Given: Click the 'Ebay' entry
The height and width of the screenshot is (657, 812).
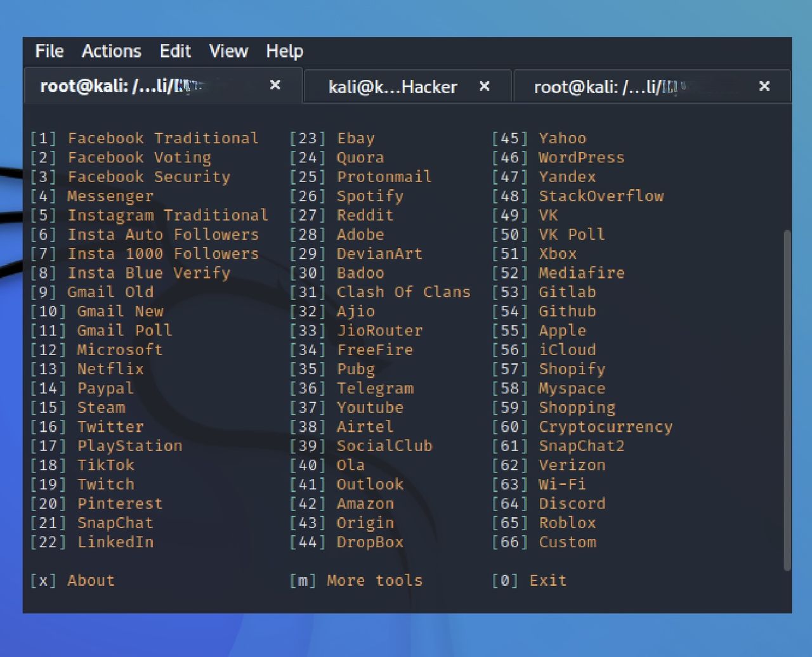Looking at the screenshot, I should point(356,138).
